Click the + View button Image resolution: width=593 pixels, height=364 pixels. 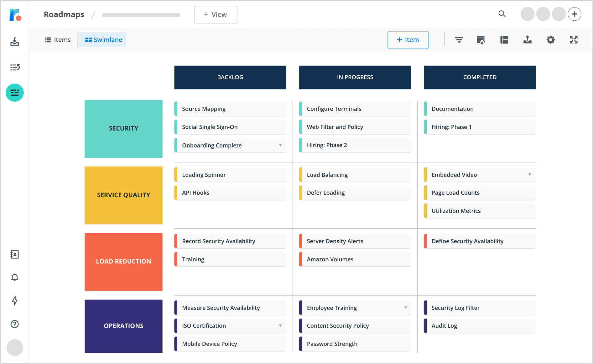(x=215, y=14)
